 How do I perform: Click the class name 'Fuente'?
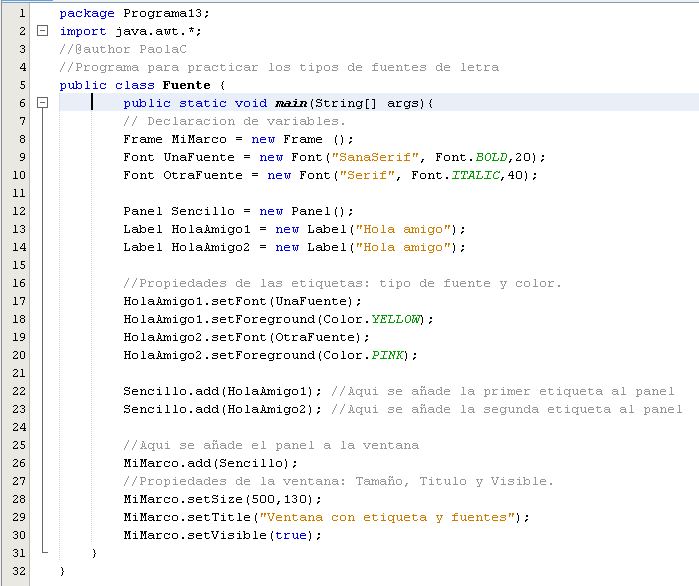click(186, 85)
